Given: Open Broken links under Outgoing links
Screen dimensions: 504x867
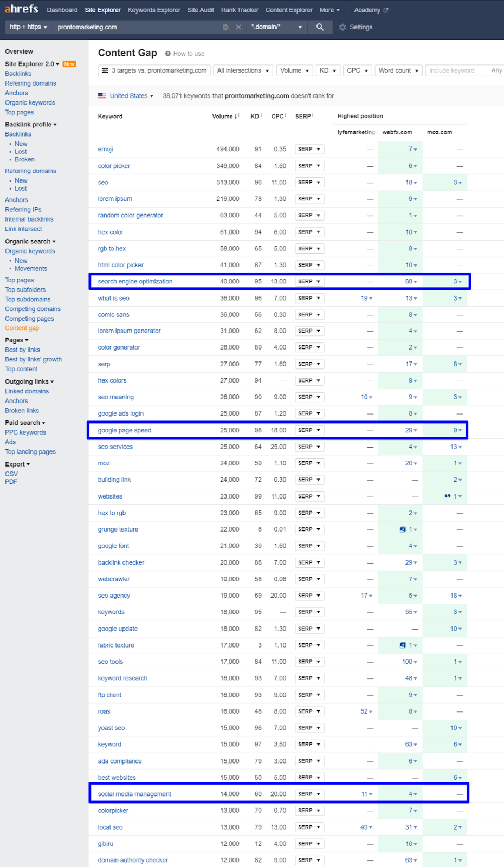Looking at the screenshot, I should click(22, 411).
